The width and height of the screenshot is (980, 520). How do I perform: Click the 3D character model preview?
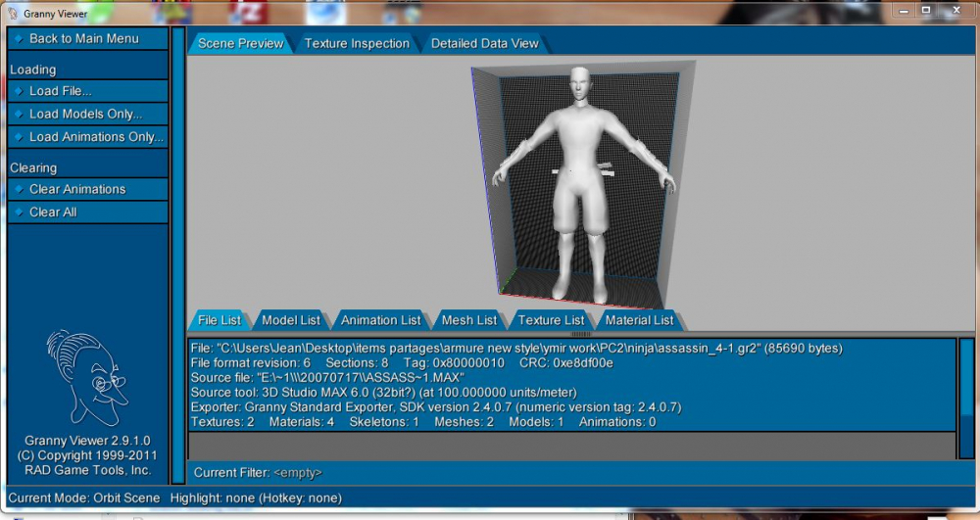click(581, 185)
